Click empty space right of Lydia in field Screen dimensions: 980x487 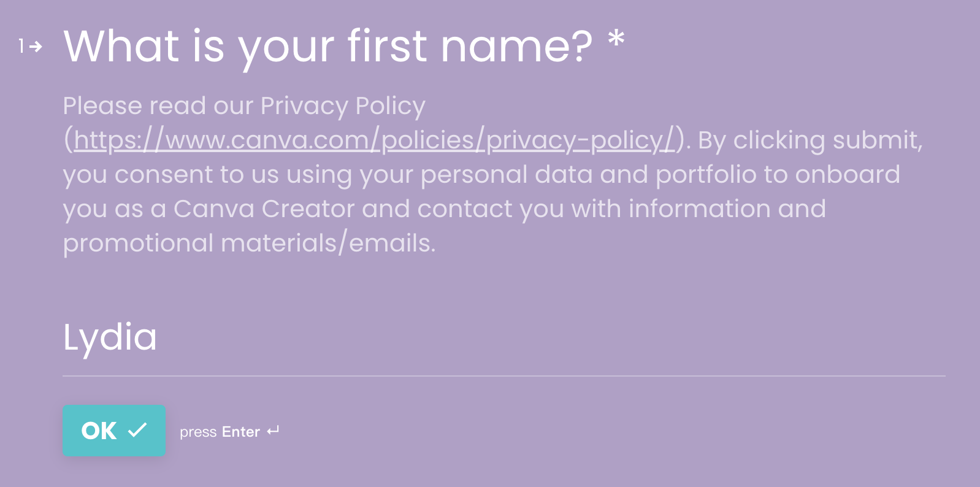pyautogui.click(x=552, y=338)
